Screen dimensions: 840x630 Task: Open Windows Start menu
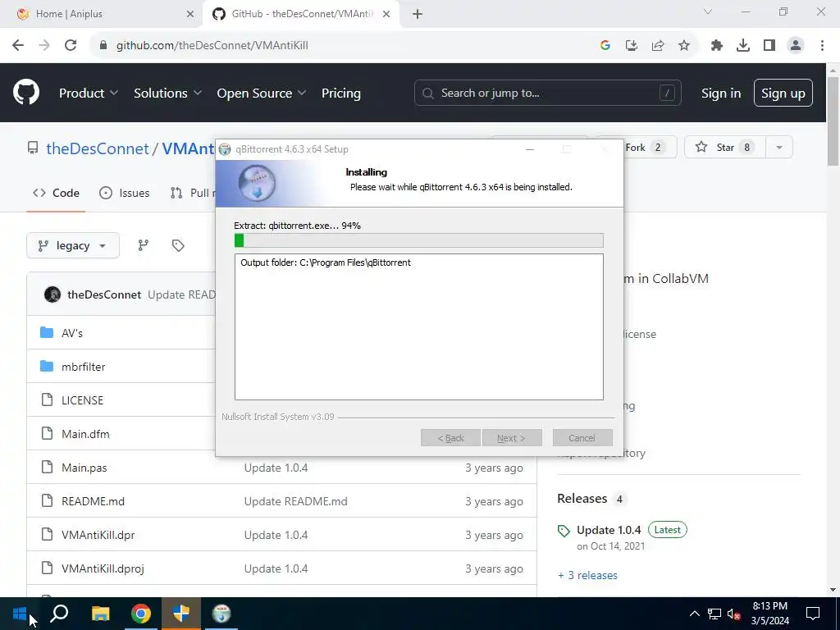tap(20, 614)
